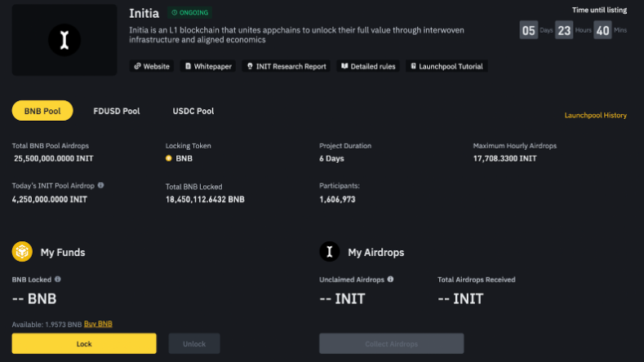Open the Detailed rules page
The image size is (644, 362).
[x=368, y=66]
